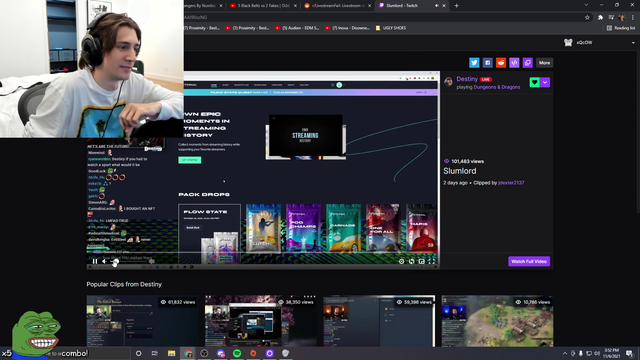Share the clip on Reddit
The width and height of the screenshot is (640, 360).
pyautogui.click(x=501, y=63)
